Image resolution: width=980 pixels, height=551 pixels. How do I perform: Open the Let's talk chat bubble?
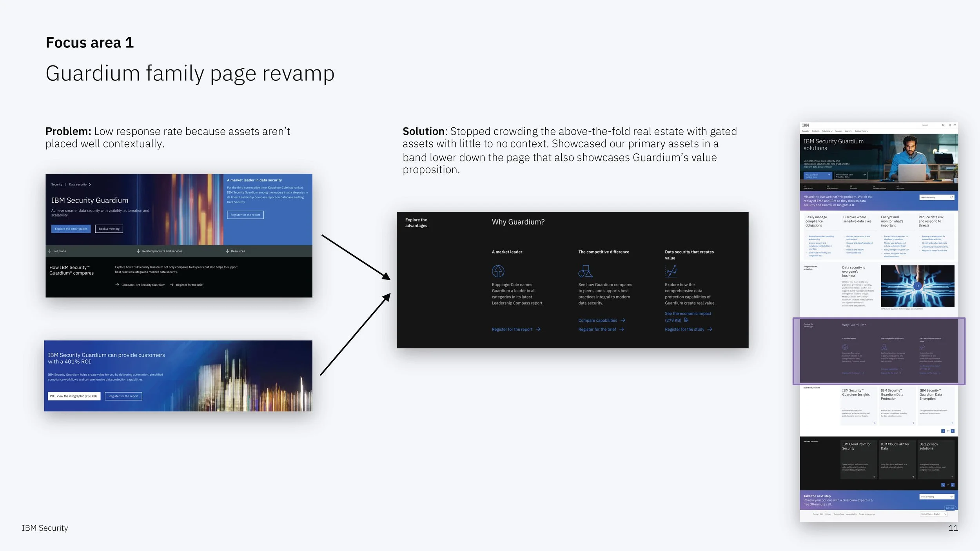pyautogui.click(x=950, y=508)
